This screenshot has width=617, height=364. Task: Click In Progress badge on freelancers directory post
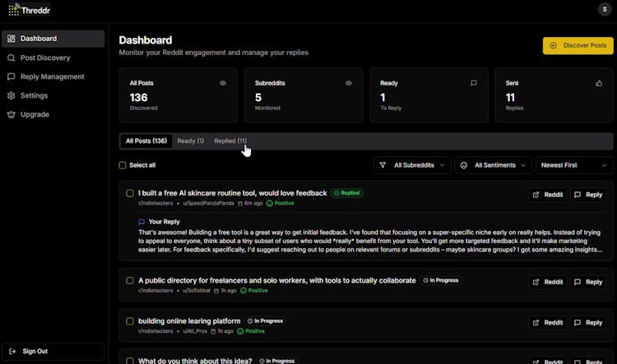tap(441, 280)
